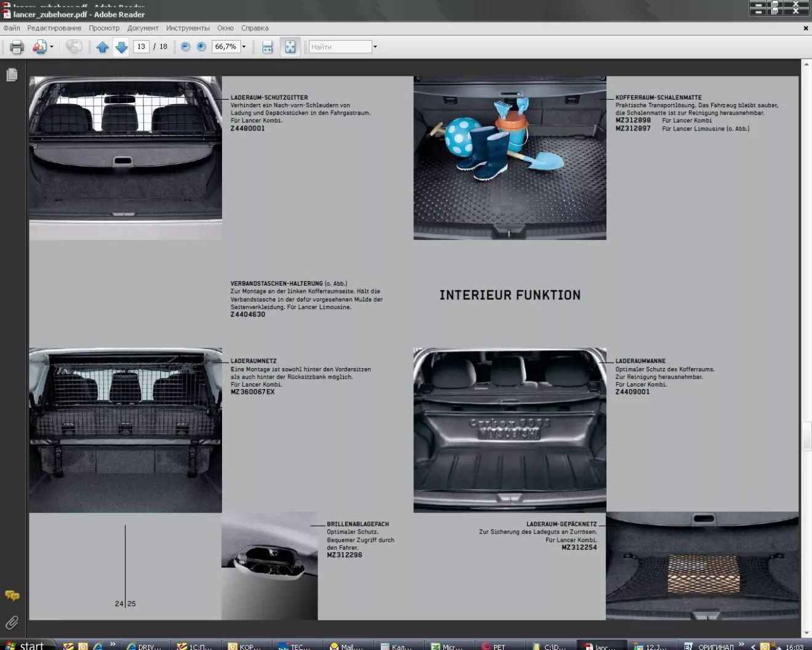This screenshot has width=812, height=650.
Task: Expand the Найти search options dropdown
Action: point(375,47)
